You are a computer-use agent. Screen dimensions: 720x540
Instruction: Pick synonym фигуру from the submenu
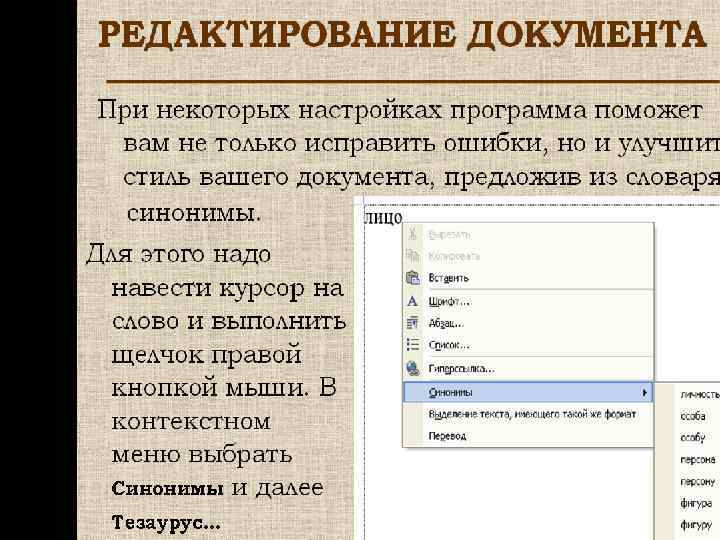[x=696, y=525]
